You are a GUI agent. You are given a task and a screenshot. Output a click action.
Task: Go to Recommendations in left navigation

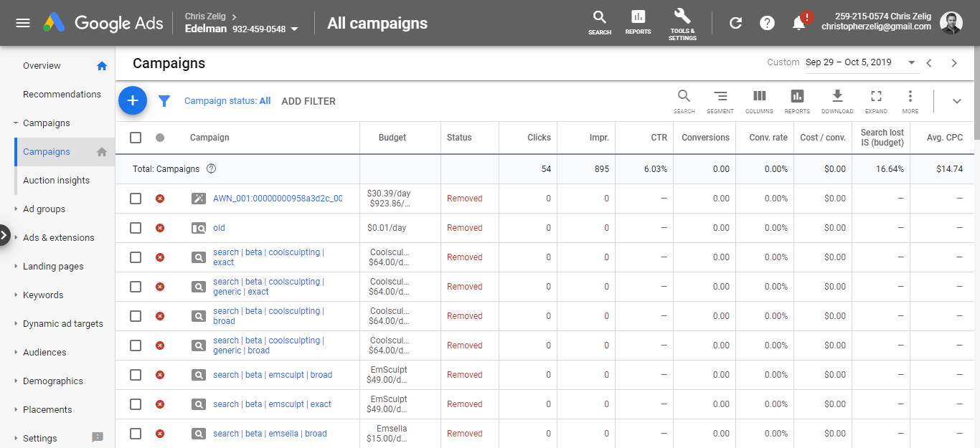point(62,95)
